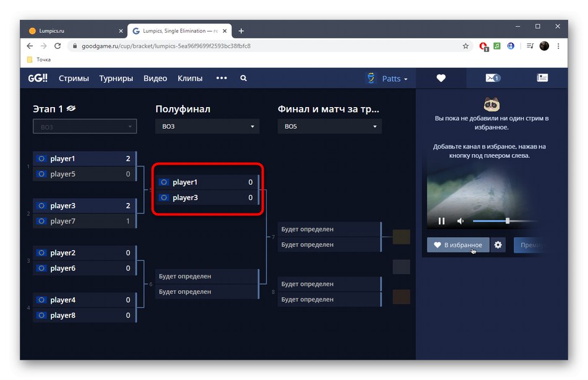Select player4 row in bracket

[84, 300]
